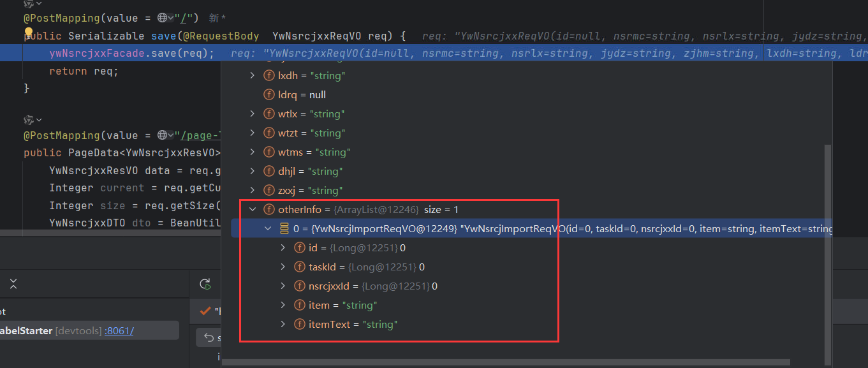Collapse the otherInfo ArrayList node
Image resolution: width=868 pixels, height=368 pixels.
253,209
